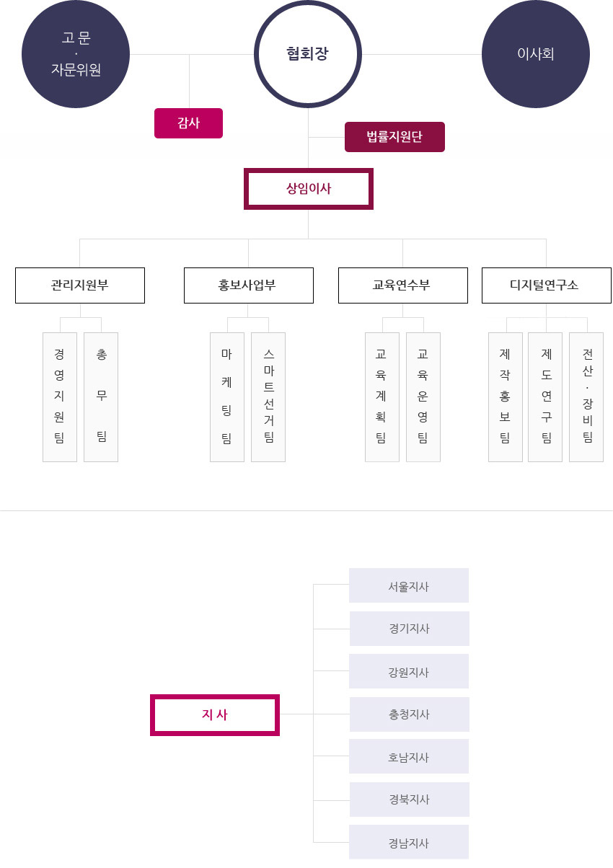Select the 호남지사 branch item

click(409, 756)
